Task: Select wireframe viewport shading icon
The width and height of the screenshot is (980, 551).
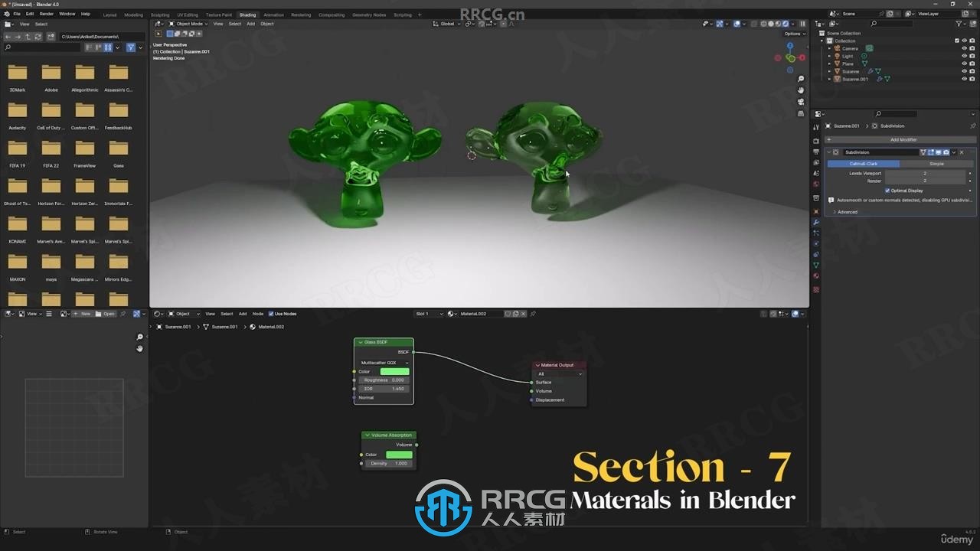Action: coord(763,24)
